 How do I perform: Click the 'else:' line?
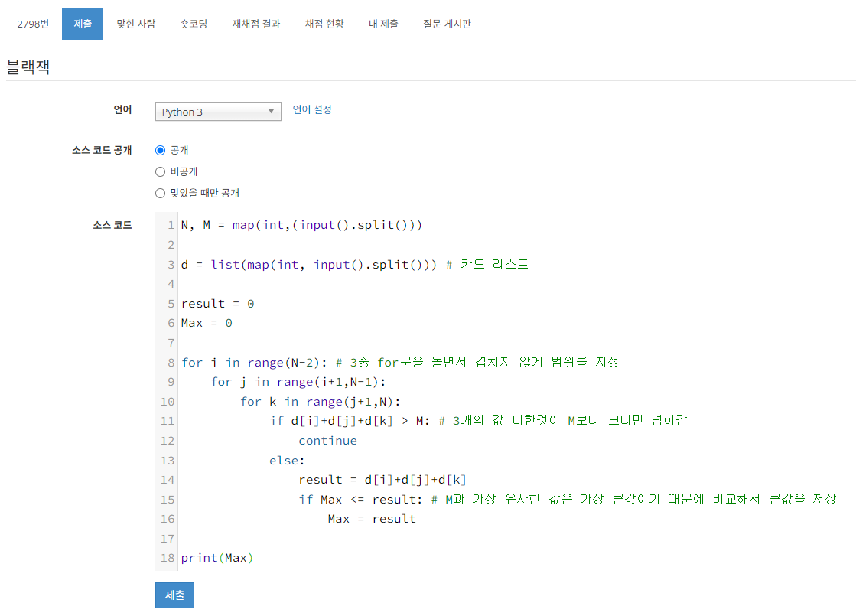(287, 461)
